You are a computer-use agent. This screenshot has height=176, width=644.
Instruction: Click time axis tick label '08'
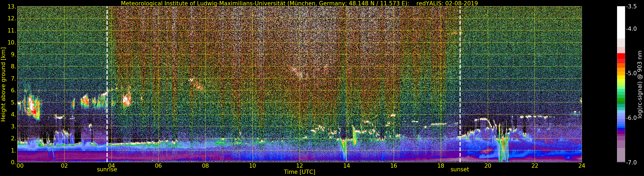205,166
